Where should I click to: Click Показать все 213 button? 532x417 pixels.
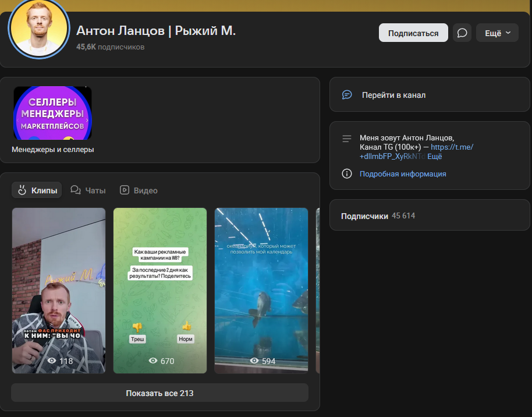point(159,393)
